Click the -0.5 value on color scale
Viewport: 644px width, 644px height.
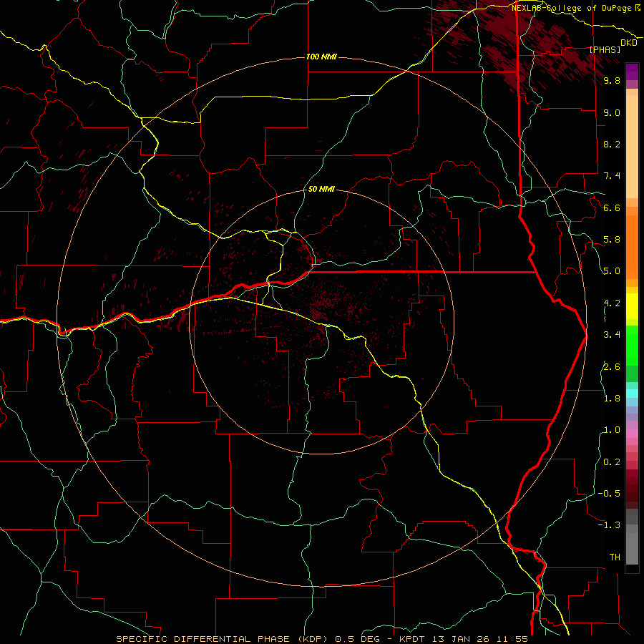pyautogui.click(x=609, y=494)
